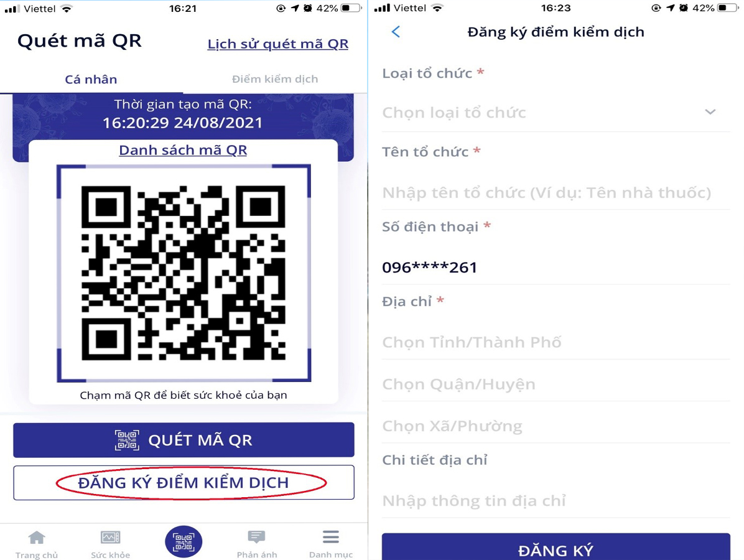Open the Lịch sử quét mã QR link

(278, 44)
